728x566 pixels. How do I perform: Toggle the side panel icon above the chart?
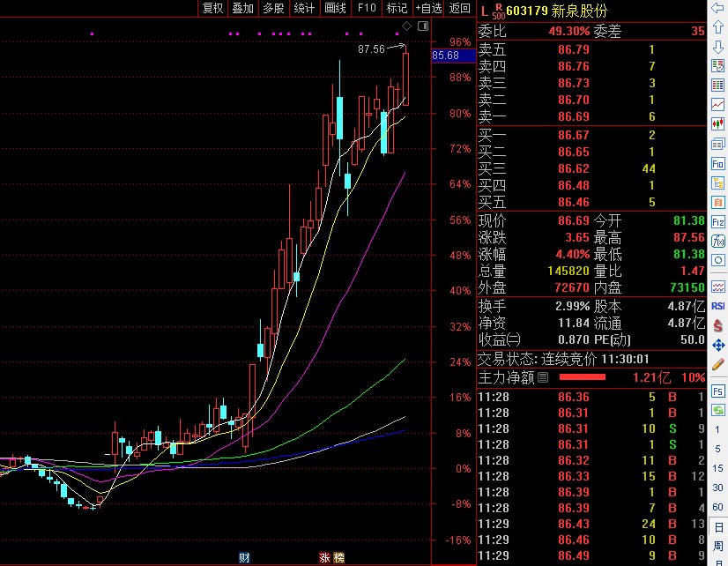423,26
